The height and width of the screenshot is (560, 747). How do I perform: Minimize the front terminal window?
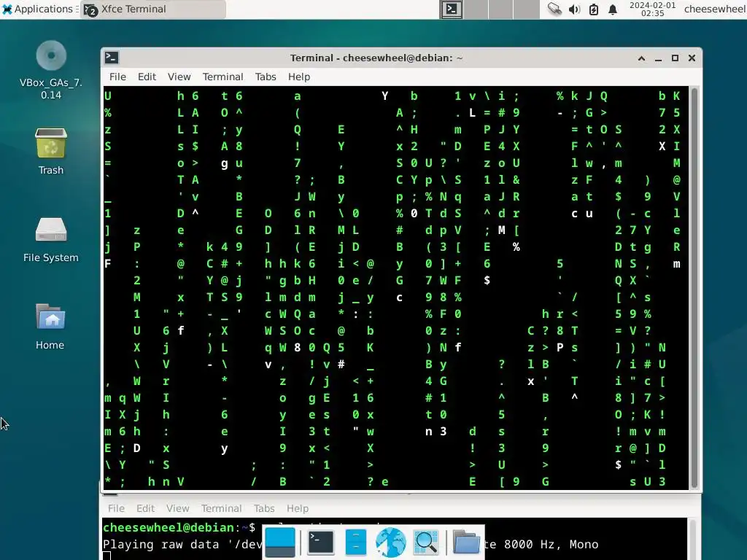click(x=659, y=58)
